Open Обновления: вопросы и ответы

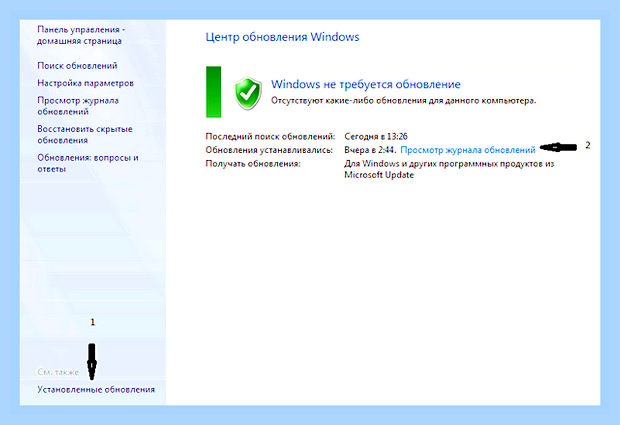click(88, 163)
